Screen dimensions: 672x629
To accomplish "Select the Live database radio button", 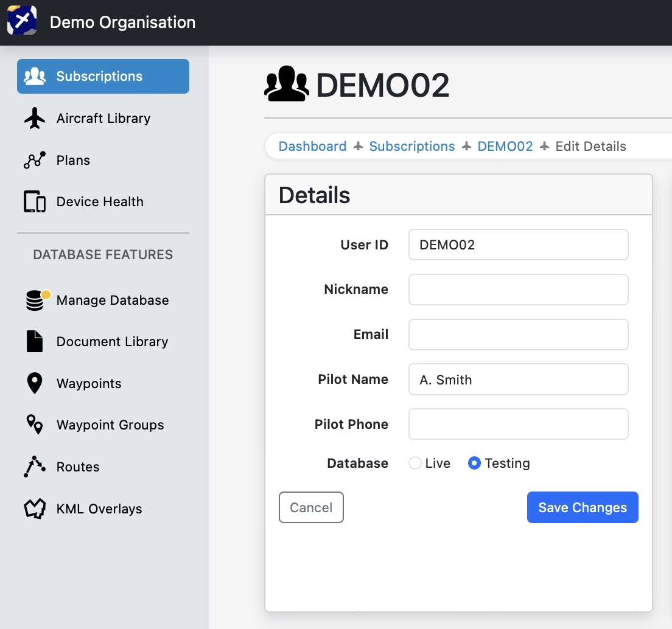I will [x=415, y=463].
